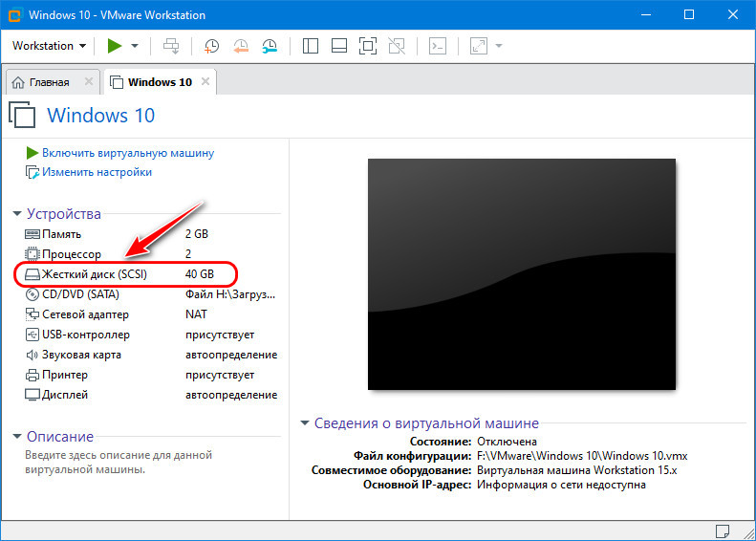Screen dimensions: 756x541
Task: Collapse the Устройства section
Action: 17,213
